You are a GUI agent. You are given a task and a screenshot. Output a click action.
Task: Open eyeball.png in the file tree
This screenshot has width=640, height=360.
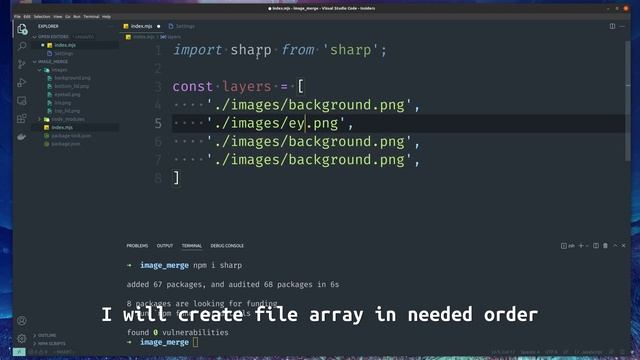tap(67, 94)
